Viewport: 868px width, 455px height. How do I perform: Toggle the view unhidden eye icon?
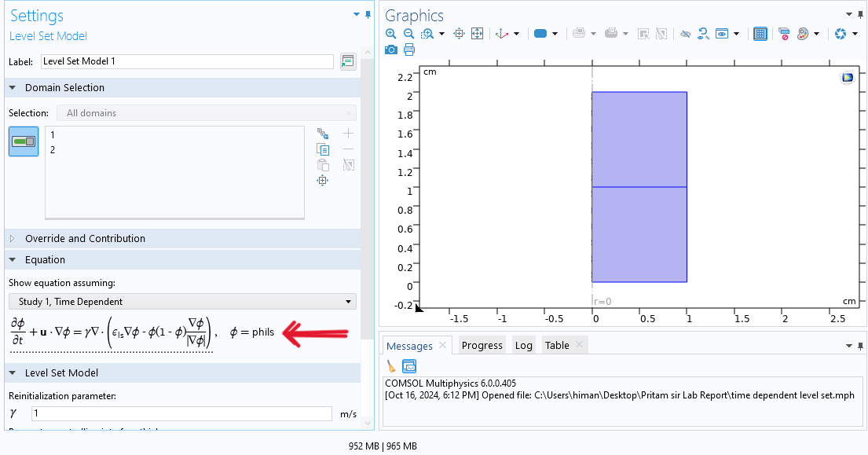(685, 34)
